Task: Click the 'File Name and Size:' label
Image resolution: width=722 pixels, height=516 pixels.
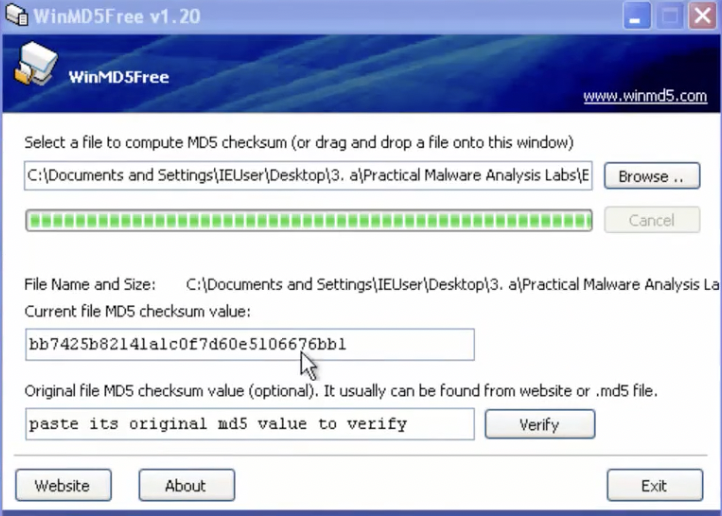Action: click(x=90, y=284)
